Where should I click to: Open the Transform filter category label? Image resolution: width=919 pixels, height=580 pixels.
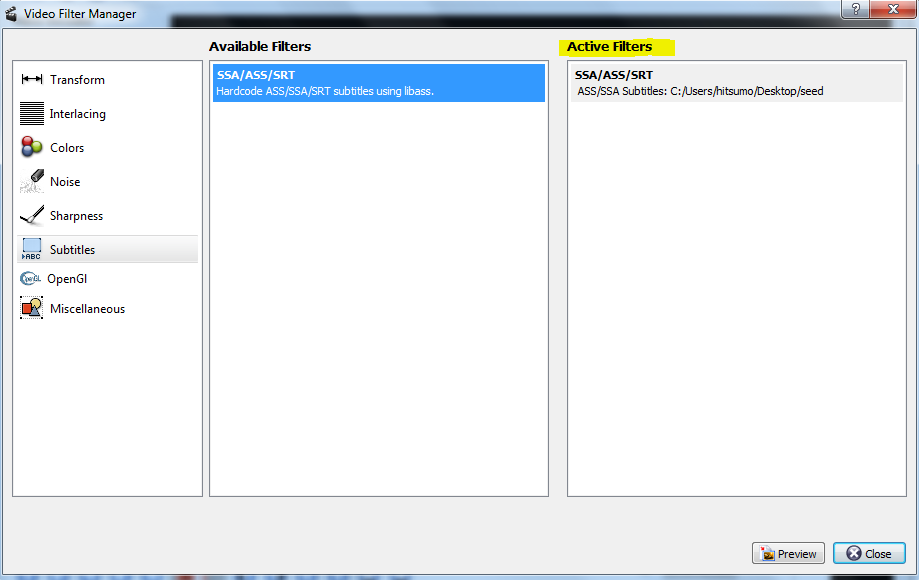click(77, 80)
